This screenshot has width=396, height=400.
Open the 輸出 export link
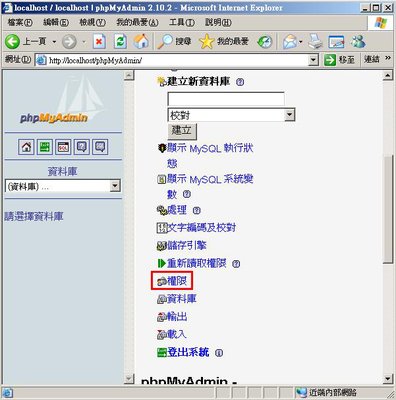(177, 317)
